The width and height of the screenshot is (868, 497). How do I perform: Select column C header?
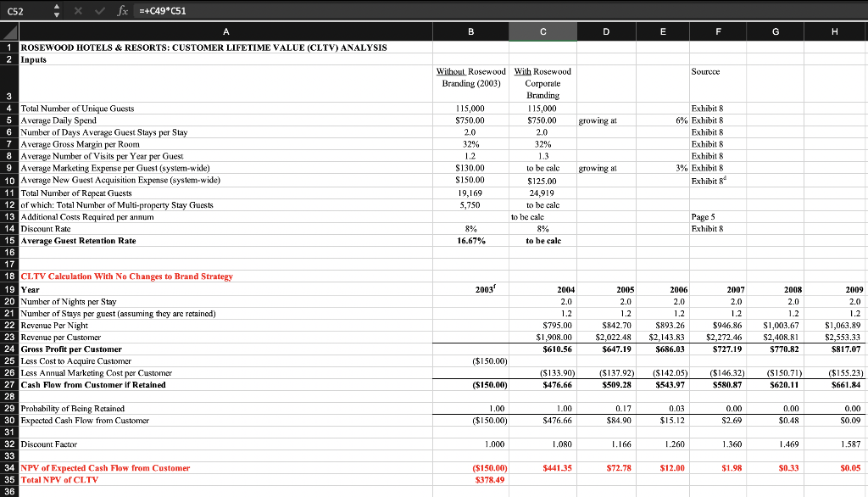tap(543, 31)
